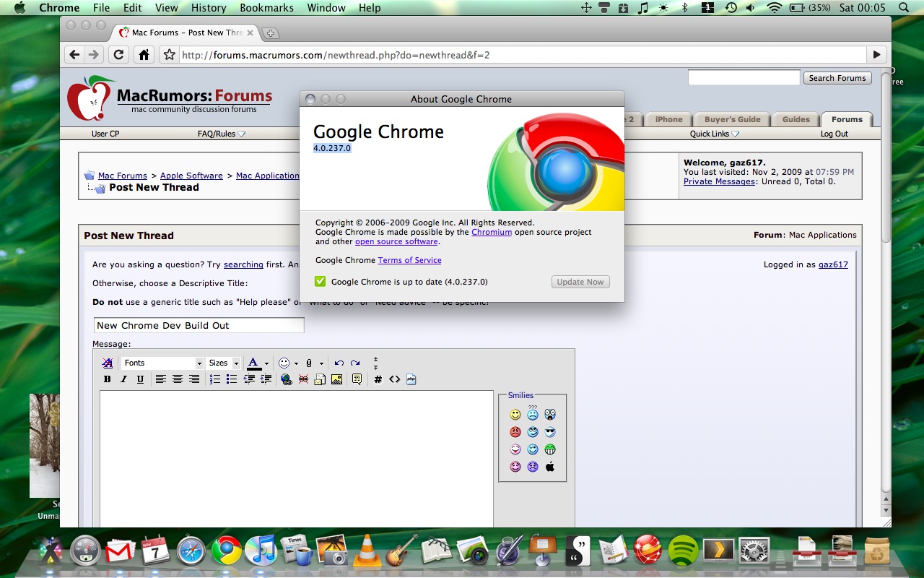Click the Remove Text Formatting icon
924x578 pixels.
pos(108,363)
